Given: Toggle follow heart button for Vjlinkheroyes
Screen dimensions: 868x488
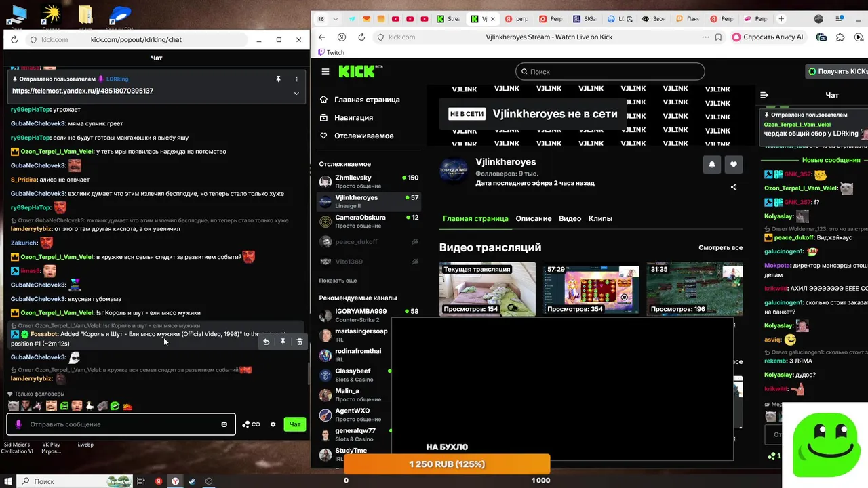Looking at the screenshot, I should coord(734,165).
